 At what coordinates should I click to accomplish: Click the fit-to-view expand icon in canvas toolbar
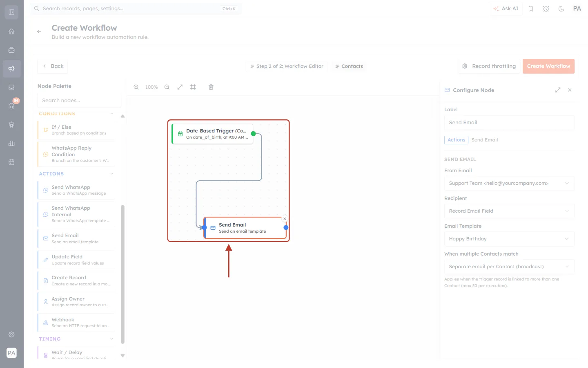coord(180,87)
